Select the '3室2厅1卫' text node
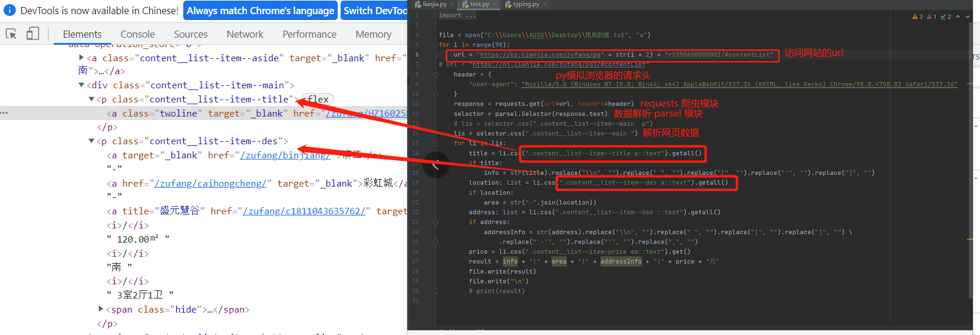The width and height of the screenshot is (980, 335). click(x=140, y=294)
